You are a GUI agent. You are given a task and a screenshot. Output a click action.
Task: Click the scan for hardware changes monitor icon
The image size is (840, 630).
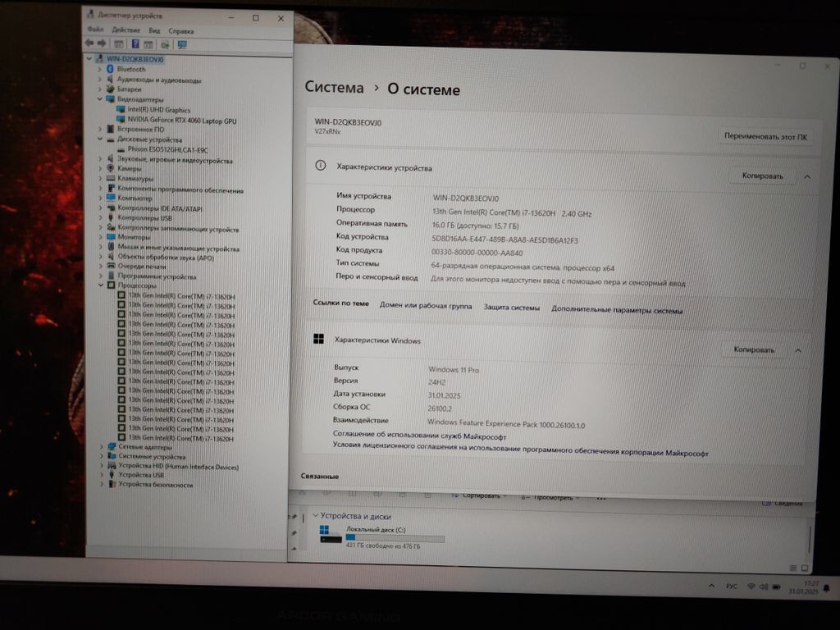pyautogui.click(x=182, y=44)
